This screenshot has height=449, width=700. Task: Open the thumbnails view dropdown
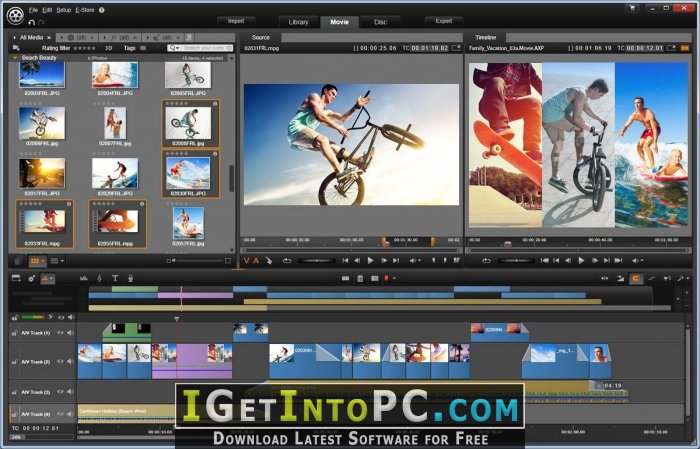pos(43,261)
